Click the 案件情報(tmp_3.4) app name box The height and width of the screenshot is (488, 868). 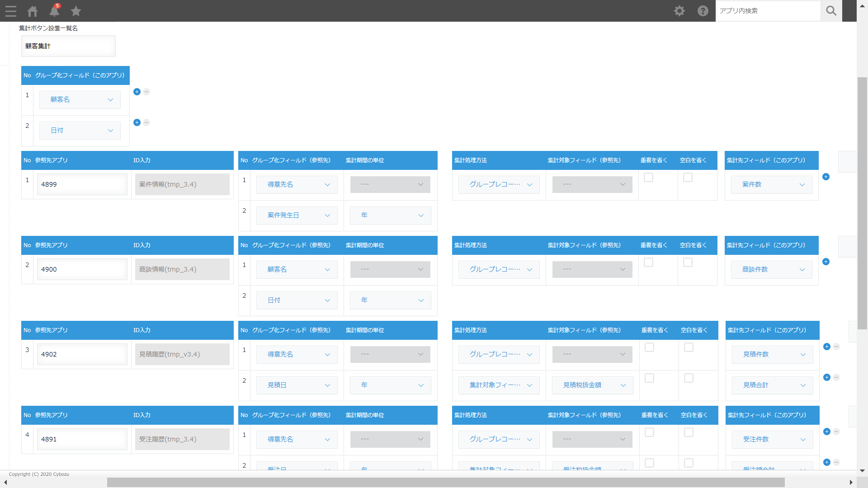point(182,184)
